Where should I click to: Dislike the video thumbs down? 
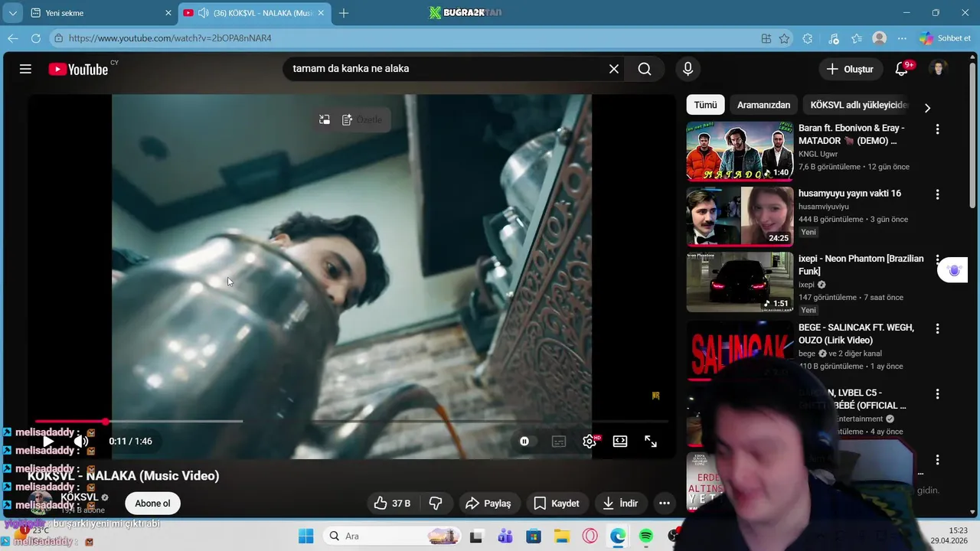tap(436, 504)
